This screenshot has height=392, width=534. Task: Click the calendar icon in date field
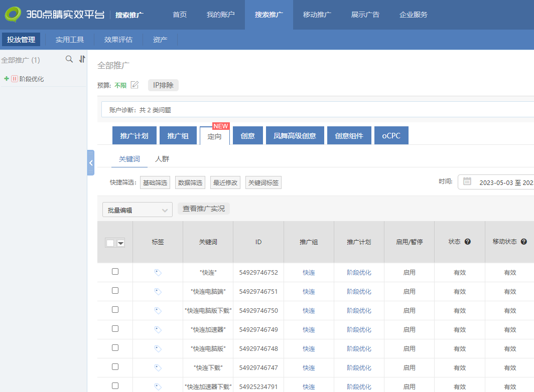467,181
